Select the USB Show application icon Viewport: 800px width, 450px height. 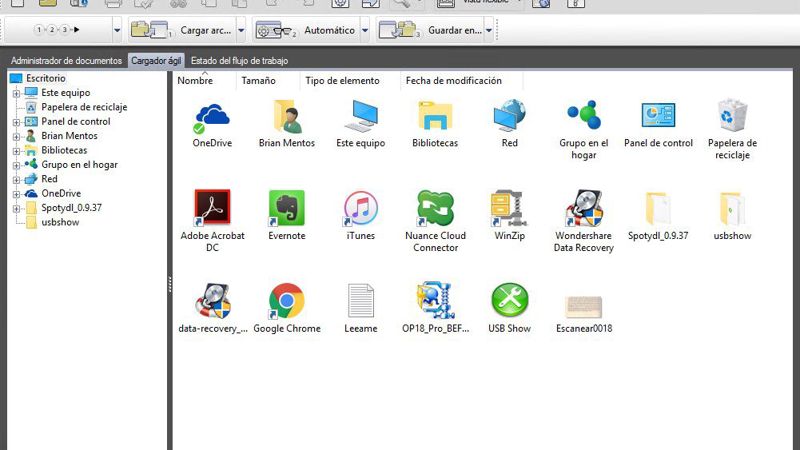click(x=510, y=300)
